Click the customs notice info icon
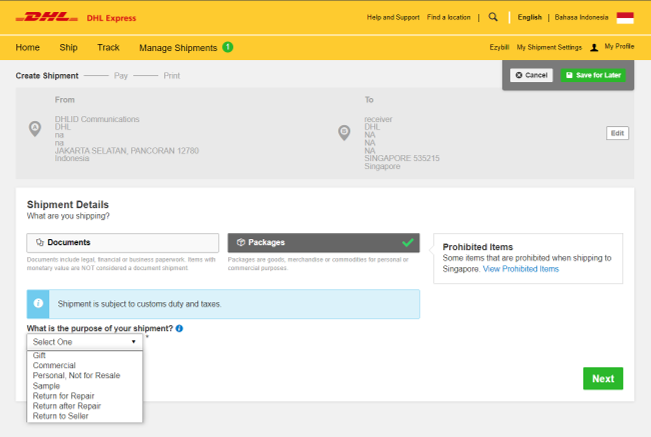The height and width of the screenshot is (437, 651). (x=38, y=303)
